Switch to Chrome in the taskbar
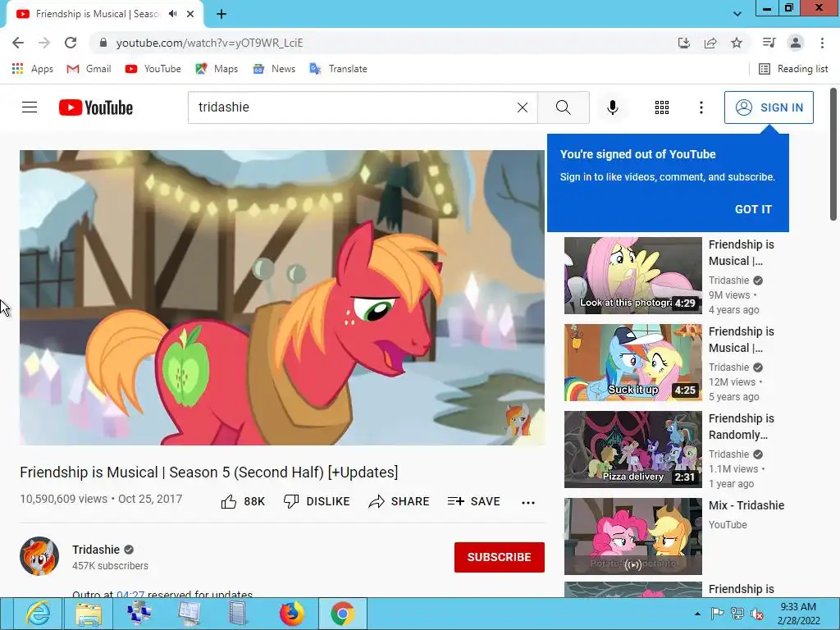This screenshot has height=630, width=840. [342, 614]
